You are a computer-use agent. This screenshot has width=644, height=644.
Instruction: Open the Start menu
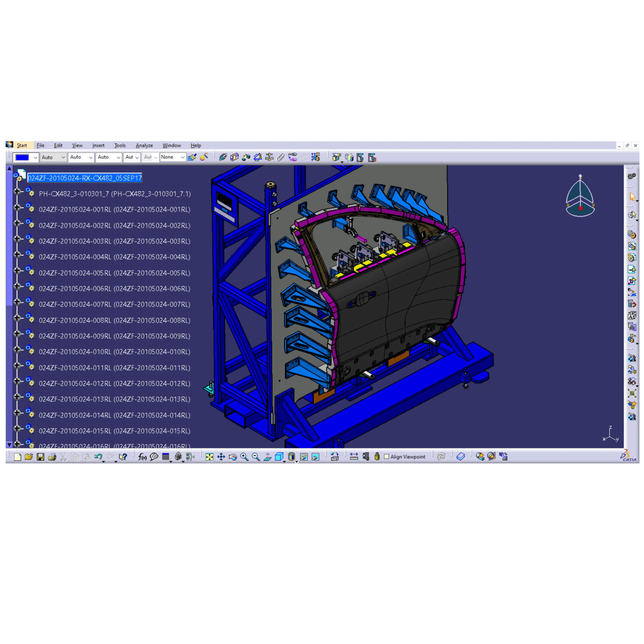click(22, 145)
